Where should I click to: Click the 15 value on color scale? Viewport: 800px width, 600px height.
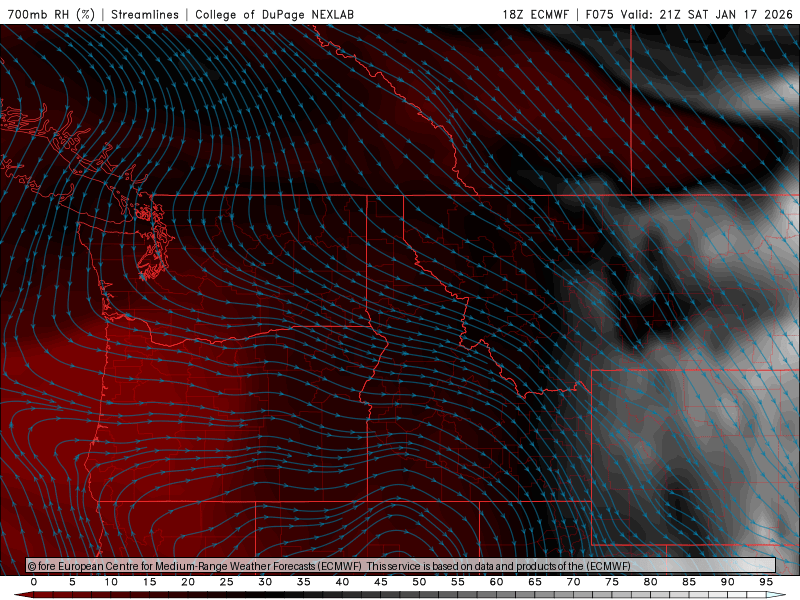[x=149, y=582]
